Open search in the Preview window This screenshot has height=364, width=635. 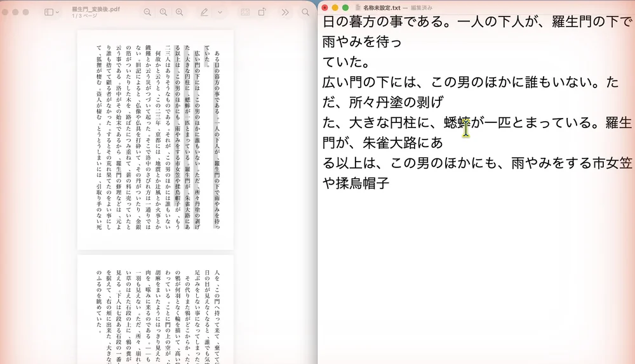(x=305, y=12)
